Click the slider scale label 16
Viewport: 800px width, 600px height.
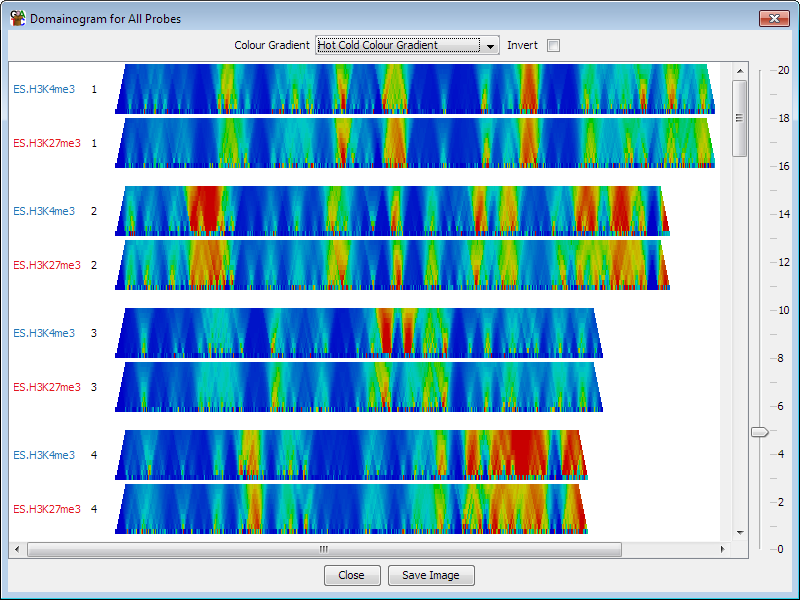coord(784,166)
